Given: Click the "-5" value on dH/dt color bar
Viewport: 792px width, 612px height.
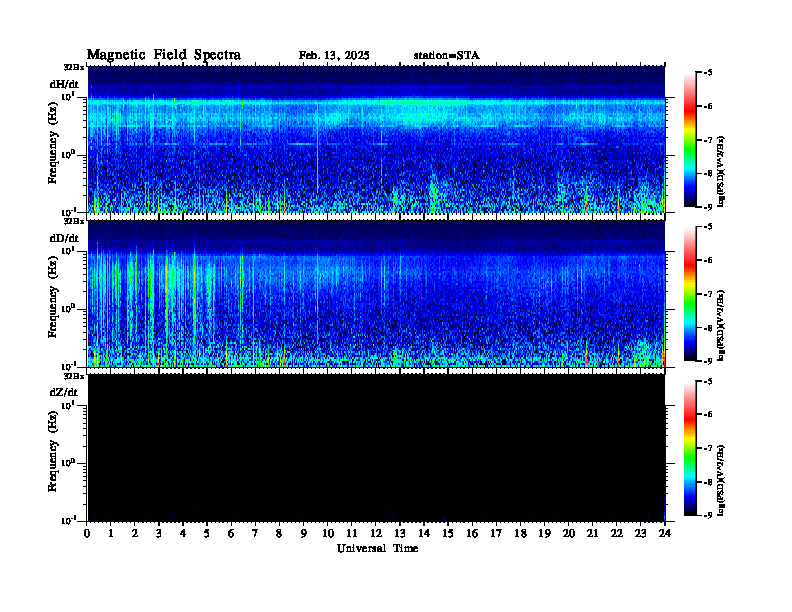Looking at the screenshot, I should point(708,73).
